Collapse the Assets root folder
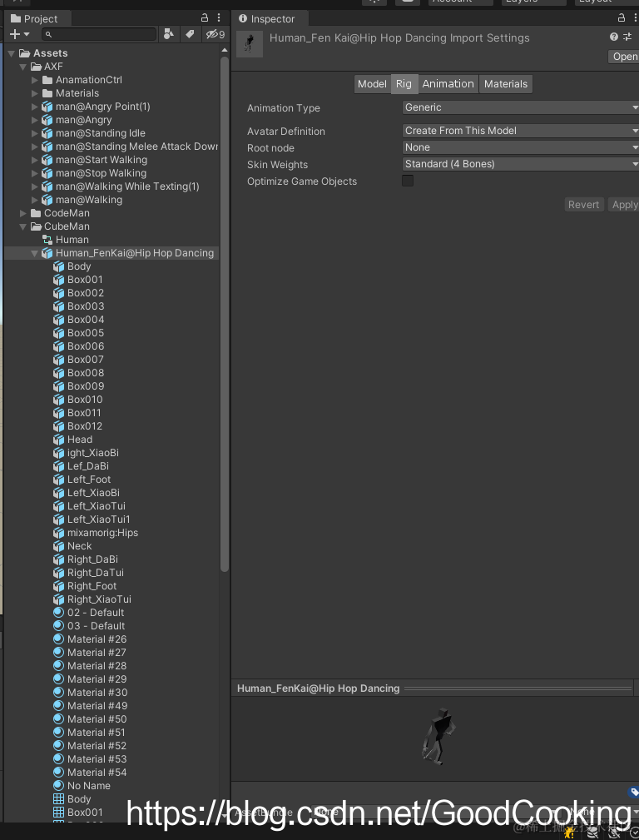The width and height of the screenshot is (639, 840). coord(12,53)
